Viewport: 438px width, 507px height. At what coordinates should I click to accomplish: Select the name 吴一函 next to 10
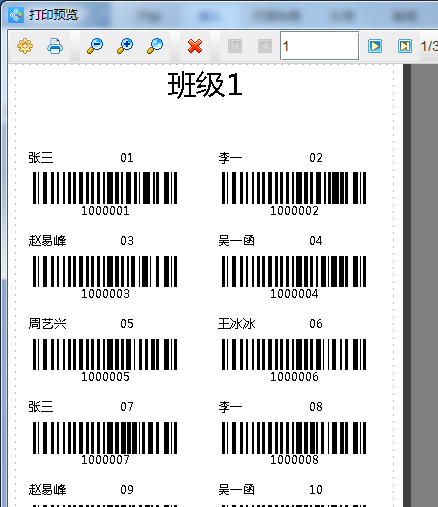tap(237, 490)
